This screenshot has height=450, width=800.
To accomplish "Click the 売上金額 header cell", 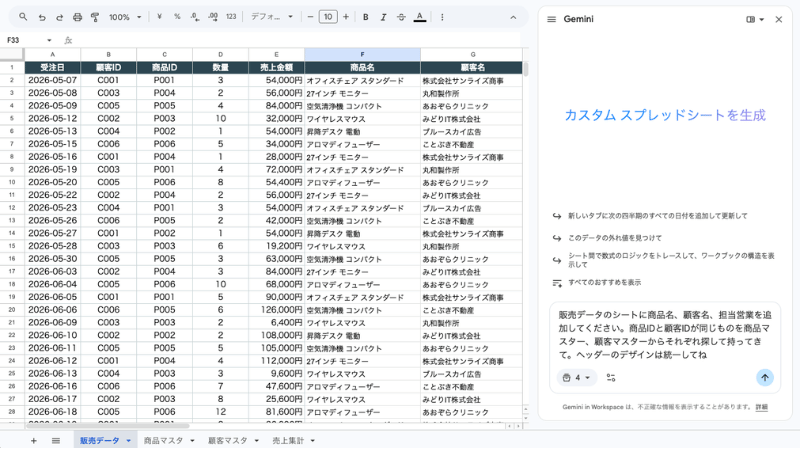I will point(277,67).
